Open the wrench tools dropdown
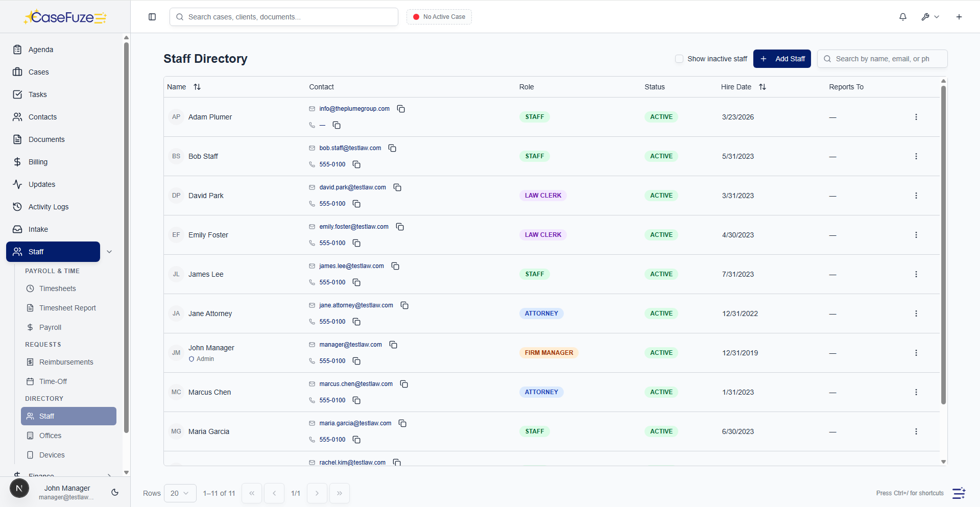The image size is (980, 507). [930, 17]
